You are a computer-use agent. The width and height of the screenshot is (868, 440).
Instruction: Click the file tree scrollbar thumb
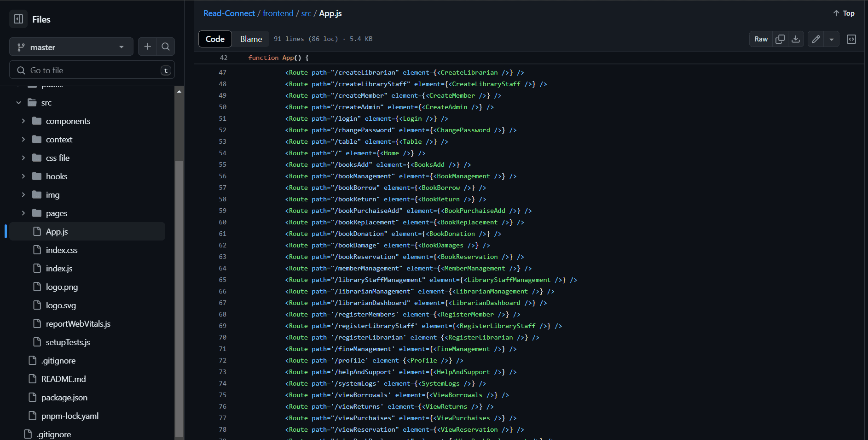tap(179, 298)
